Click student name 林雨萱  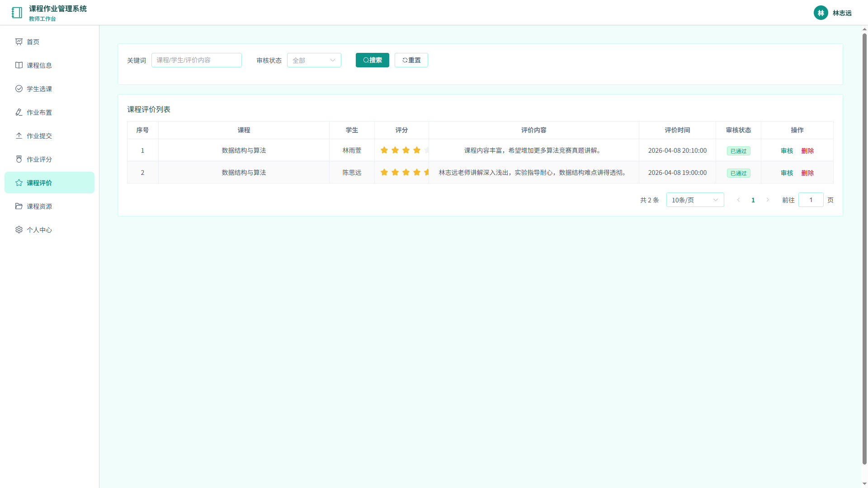point(352,150)
